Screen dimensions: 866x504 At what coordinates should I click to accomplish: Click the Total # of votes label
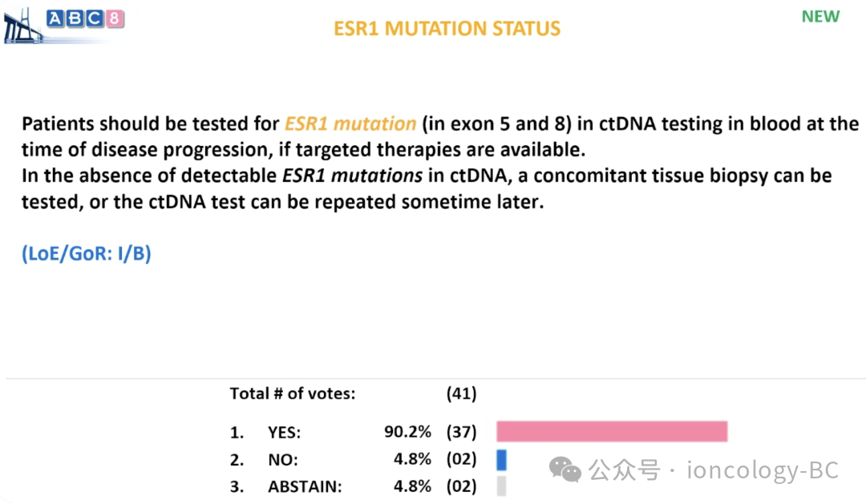pos(292,393)
